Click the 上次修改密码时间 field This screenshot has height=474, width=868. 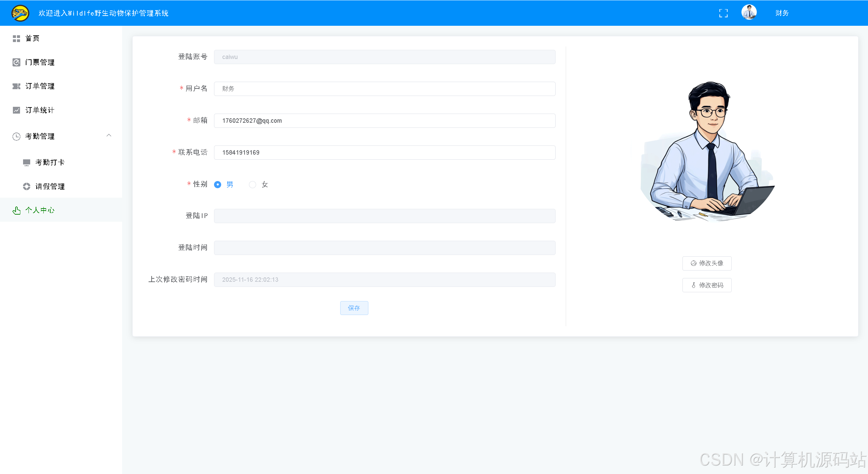pos(385,280)
